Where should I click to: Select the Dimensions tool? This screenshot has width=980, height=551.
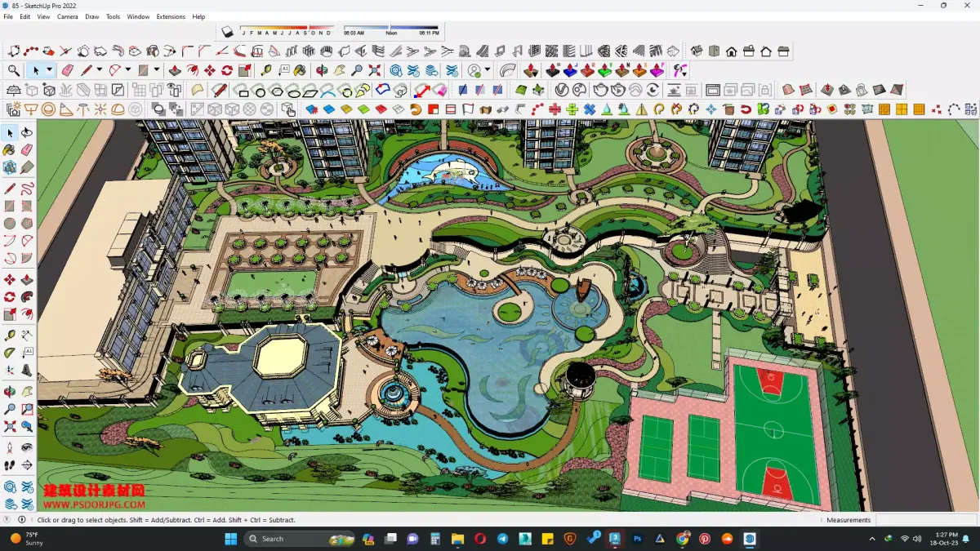[27, 335]
